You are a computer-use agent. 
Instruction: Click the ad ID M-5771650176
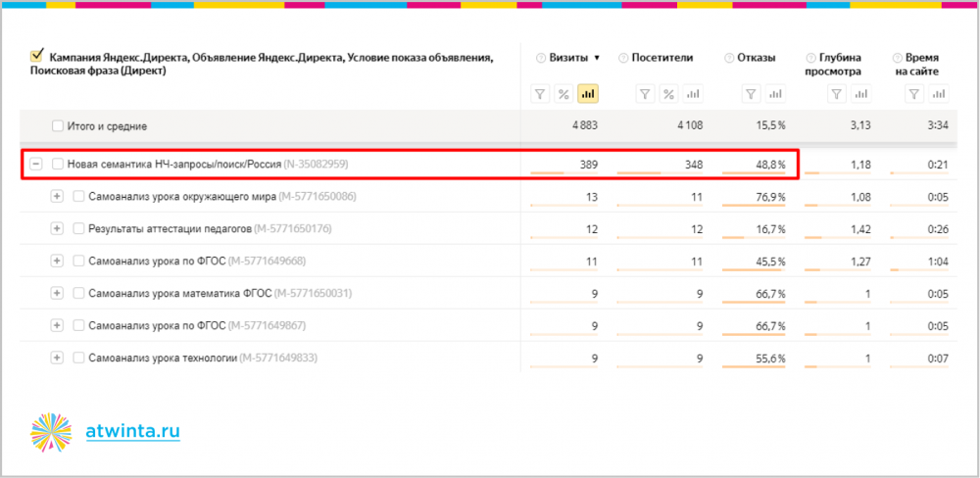(293, 228)
